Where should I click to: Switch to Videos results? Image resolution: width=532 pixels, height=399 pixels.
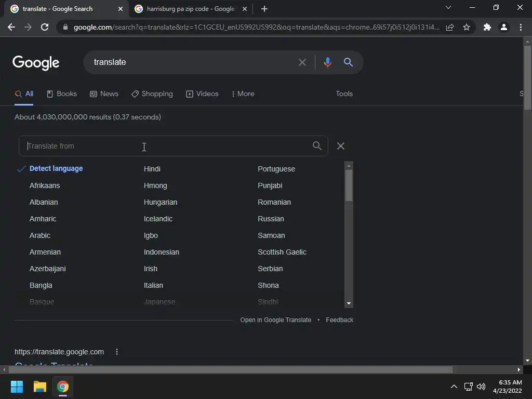pos(202,94)
